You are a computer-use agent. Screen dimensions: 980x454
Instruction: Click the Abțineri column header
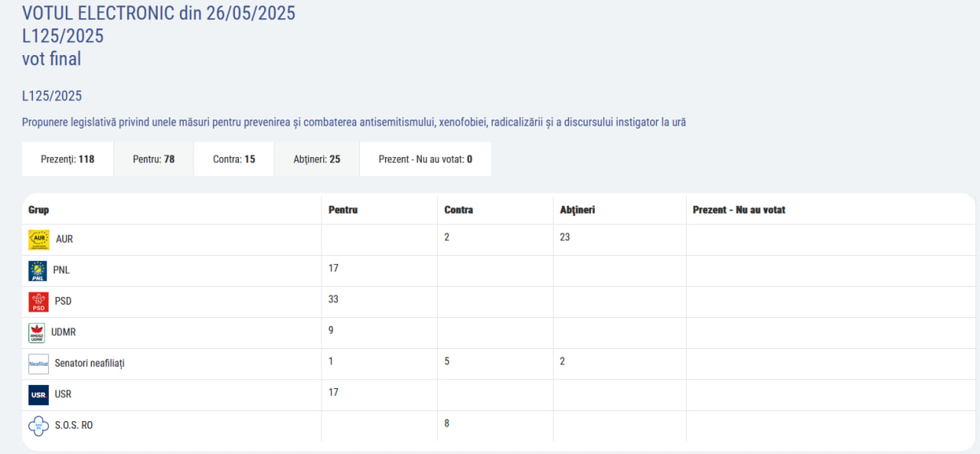click(x=577, y=210)
